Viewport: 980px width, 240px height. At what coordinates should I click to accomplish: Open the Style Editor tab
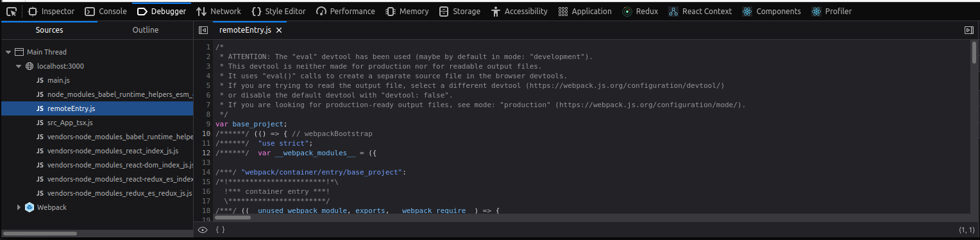(278, 11)
